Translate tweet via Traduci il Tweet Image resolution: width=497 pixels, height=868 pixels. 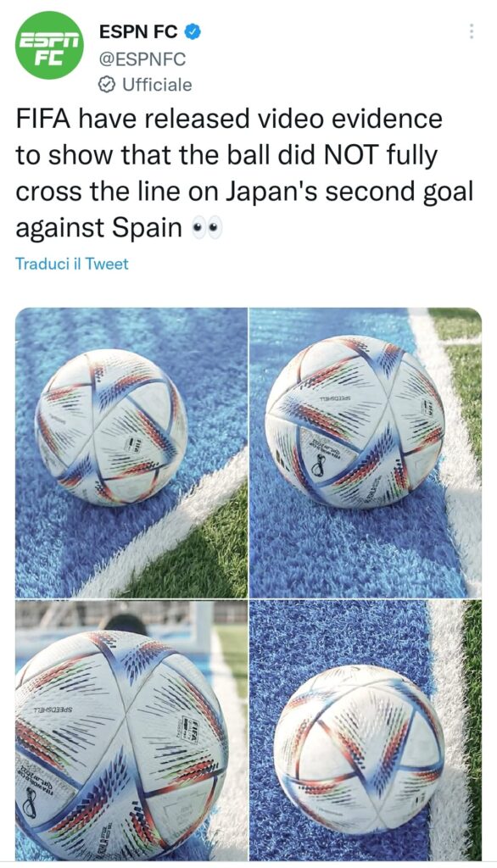tap(72, 264)
